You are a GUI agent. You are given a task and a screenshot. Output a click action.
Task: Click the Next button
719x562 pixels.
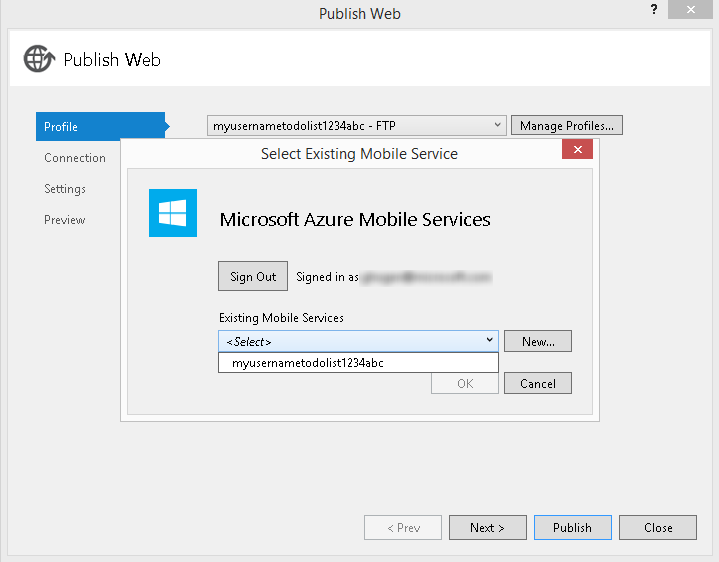click(x=487, y=527)
